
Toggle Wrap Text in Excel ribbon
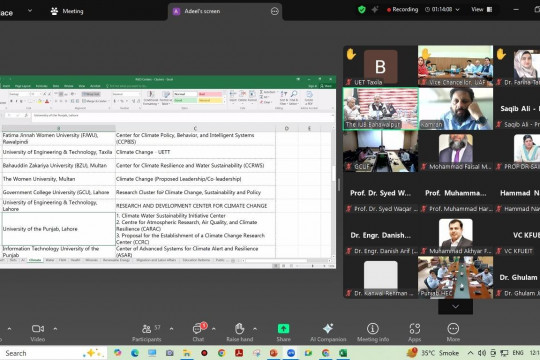[90, 94]
